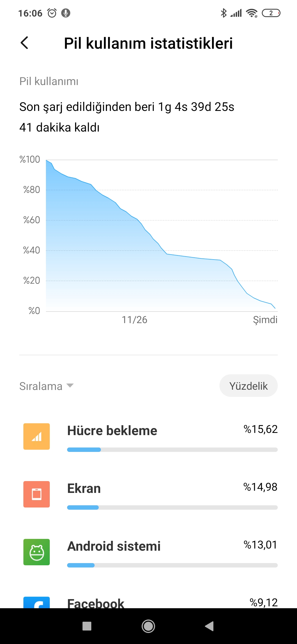Tap the navigation bar back triangle
Image resolution: width=297 pixels, height=644 pixels.
click(210, 626)
